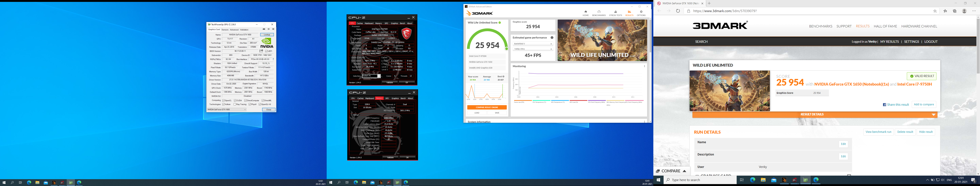This screenshot has width=980, height=186.
Task: Click the browser refresh button
Action: [678, 11]
